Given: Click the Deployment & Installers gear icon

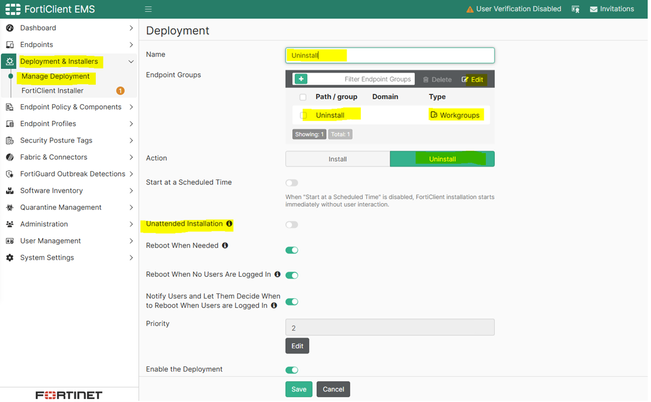Looking at the screenshot, I should point(9,61).
